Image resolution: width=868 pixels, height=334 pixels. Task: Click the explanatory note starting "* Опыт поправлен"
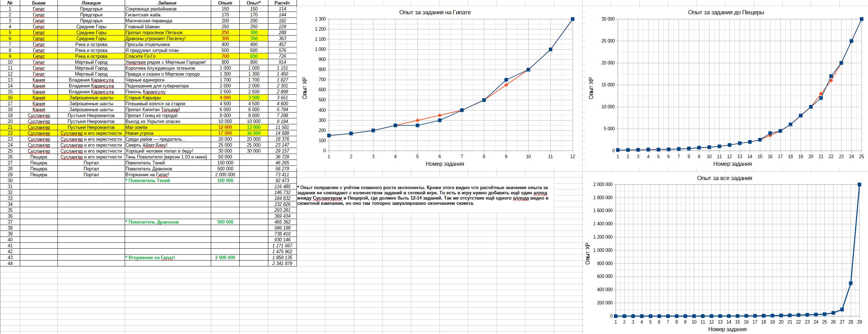coord(422,195)
